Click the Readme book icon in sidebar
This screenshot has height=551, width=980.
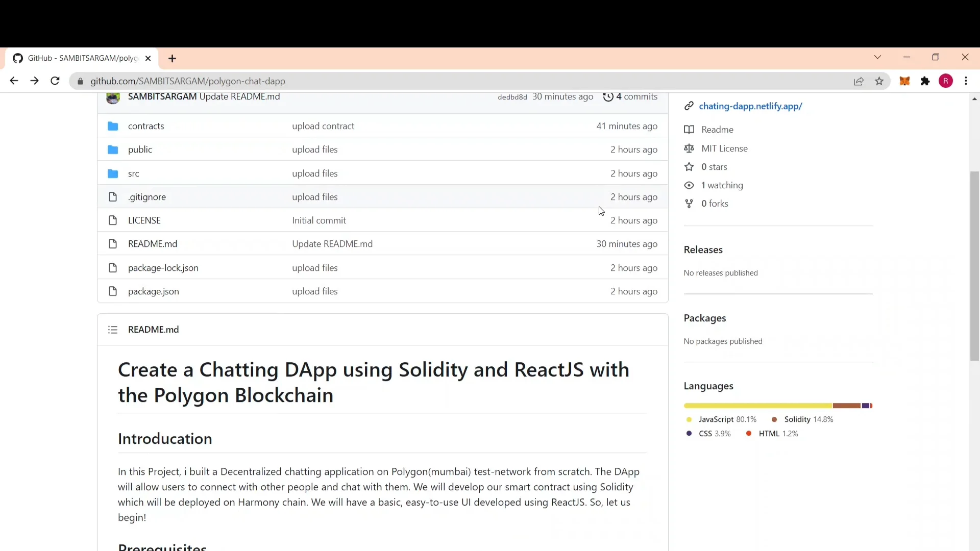click(689, 130)
